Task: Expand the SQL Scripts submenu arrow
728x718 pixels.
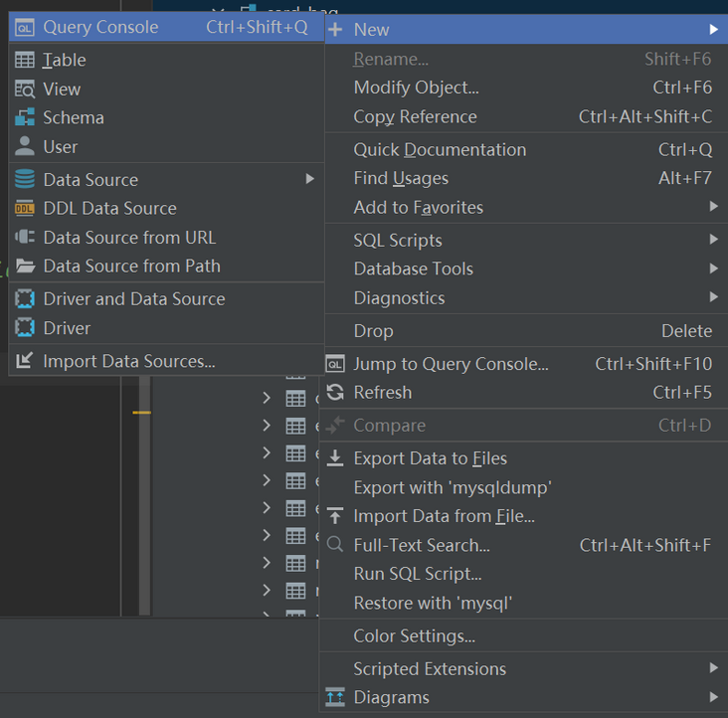Action: [714, 240]
